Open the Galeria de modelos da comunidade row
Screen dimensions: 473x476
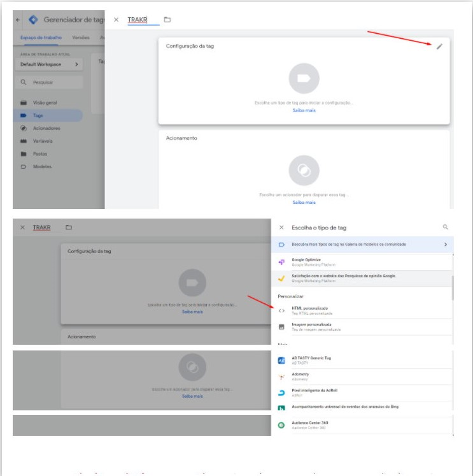362,245
